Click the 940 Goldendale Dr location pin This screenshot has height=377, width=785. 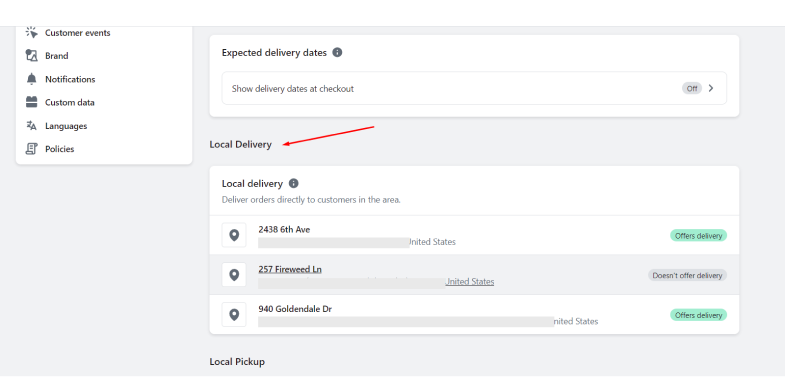pyautogui.click(x=234, y=314)
